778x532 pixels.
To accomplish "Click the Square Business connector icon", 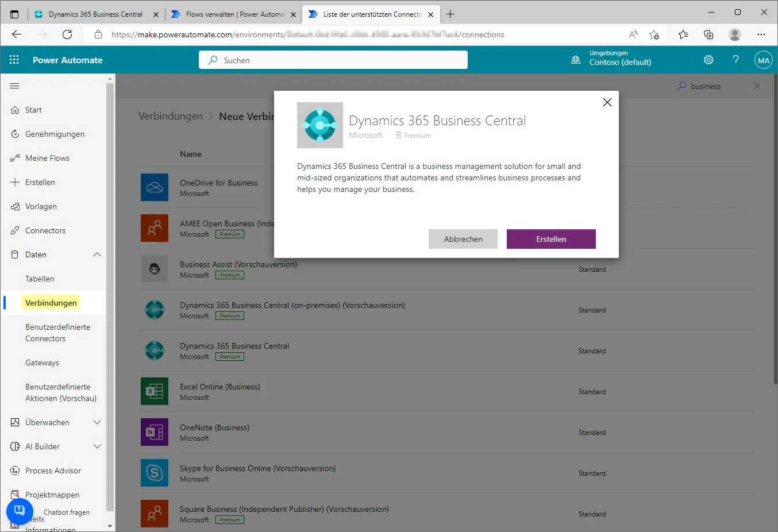I will pyautogui.click(x=155, y=514).
